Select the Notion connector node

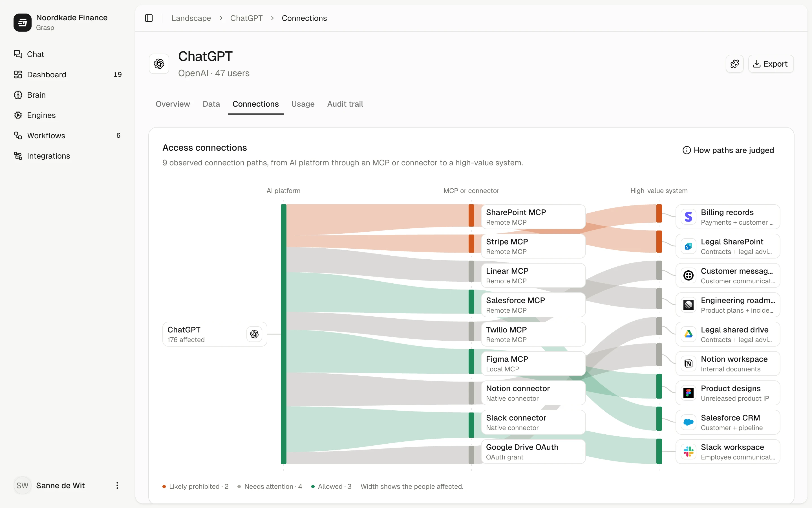533,393
